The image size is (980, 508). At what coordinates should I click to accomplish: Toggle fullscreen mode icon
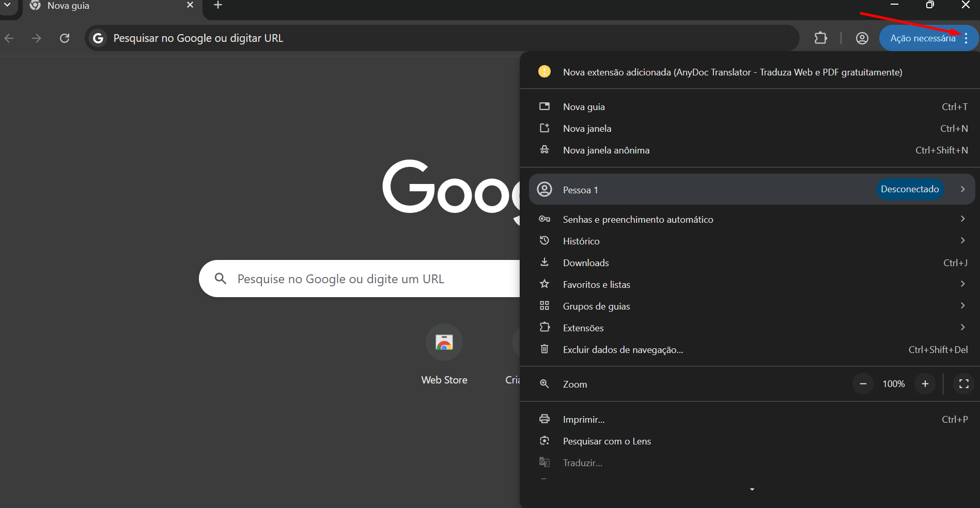(x=963, y=383)
